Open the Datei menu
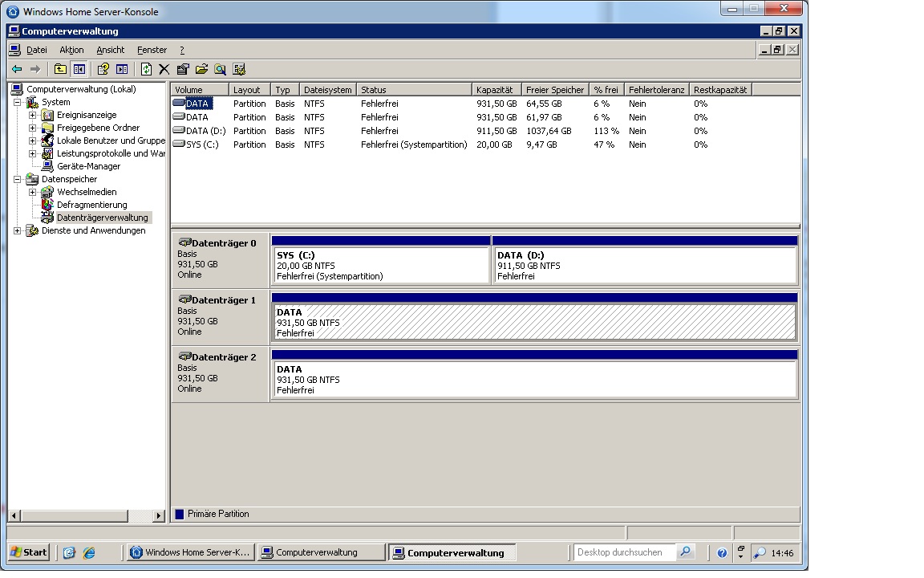The height and width of the screenshot is (578, 924). tap(37, 50)
